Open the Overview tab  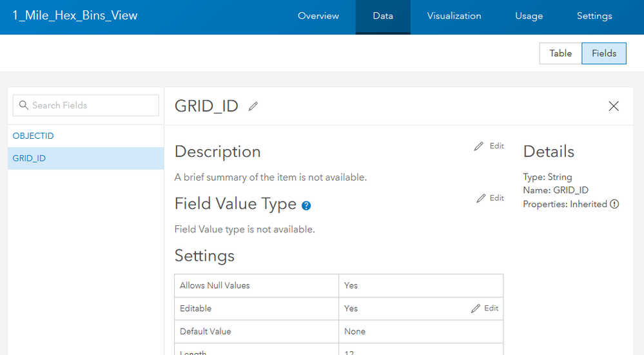pyautogui.click(x=318, y=16)
